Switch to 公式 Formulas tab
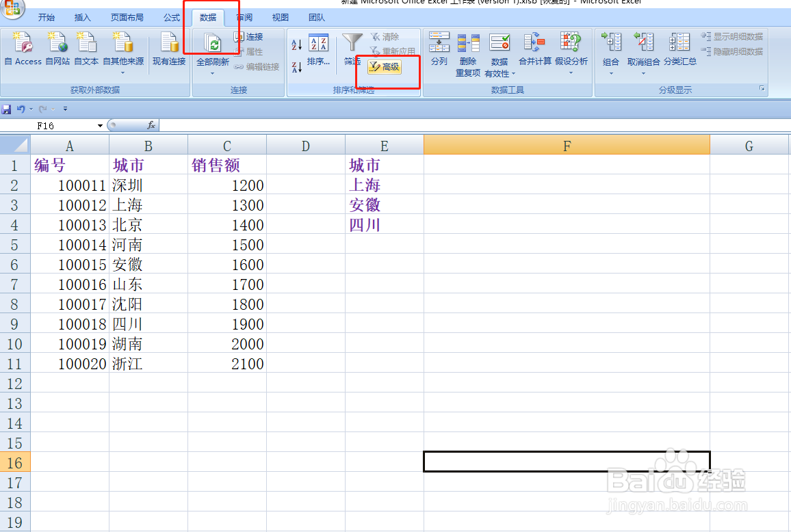Viewport: 791px width, 532px height. pos(172,18)
